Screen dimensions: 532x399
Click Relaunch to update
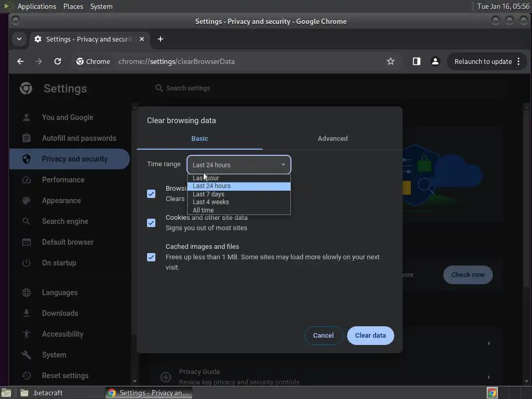coord(483,61)
